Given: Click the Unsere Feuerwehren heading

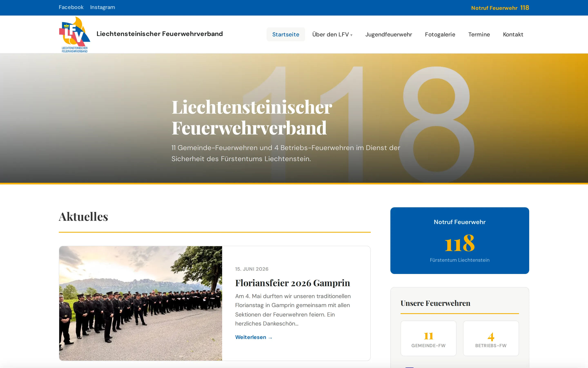Looking at the screenshot, I should click(435, 303).
